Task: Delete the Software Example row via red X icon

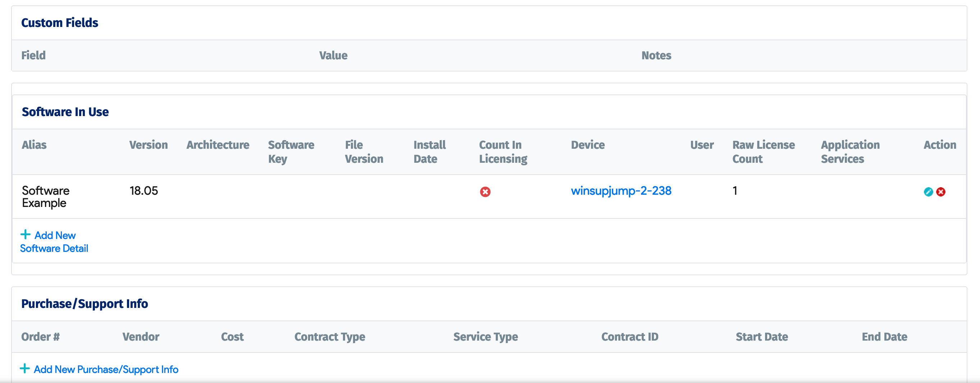Action: coord(940,192)
